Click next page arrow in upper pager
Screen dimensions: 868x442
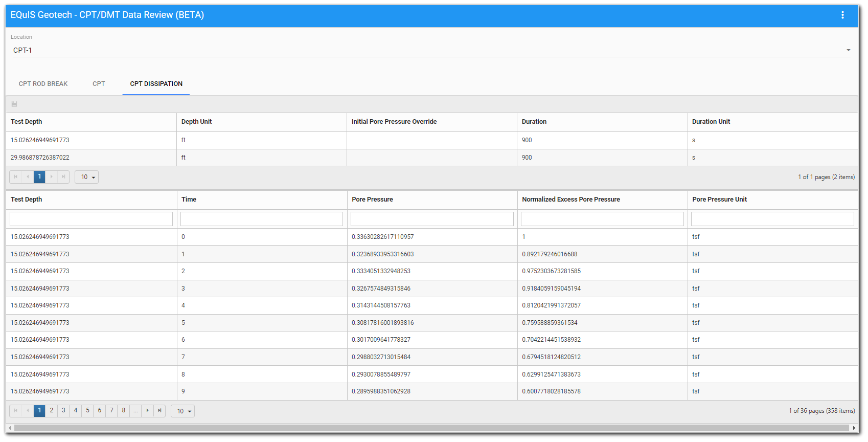click(51, 177)
